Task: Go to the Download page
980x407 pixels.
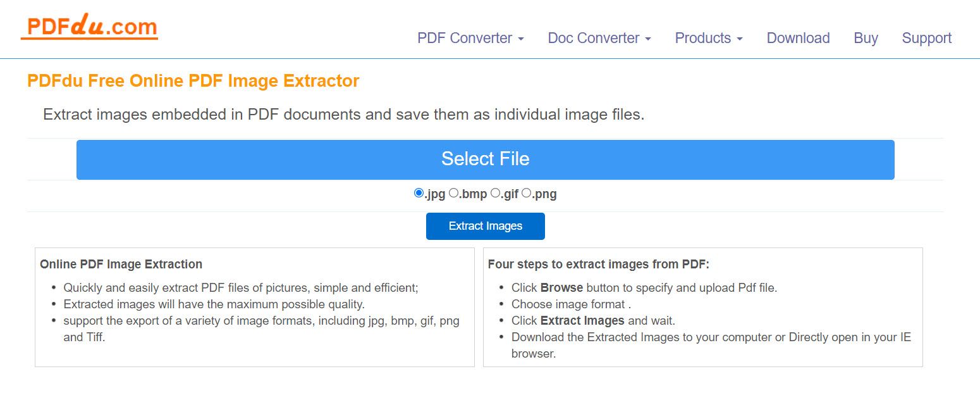Action: pos(798,38)
